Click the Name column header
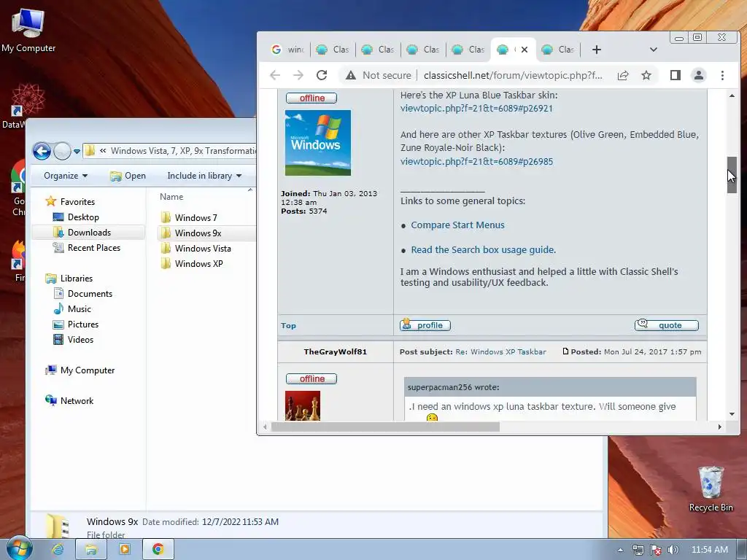The height and width of the screenshot is (560, 747). coord(171,197)
